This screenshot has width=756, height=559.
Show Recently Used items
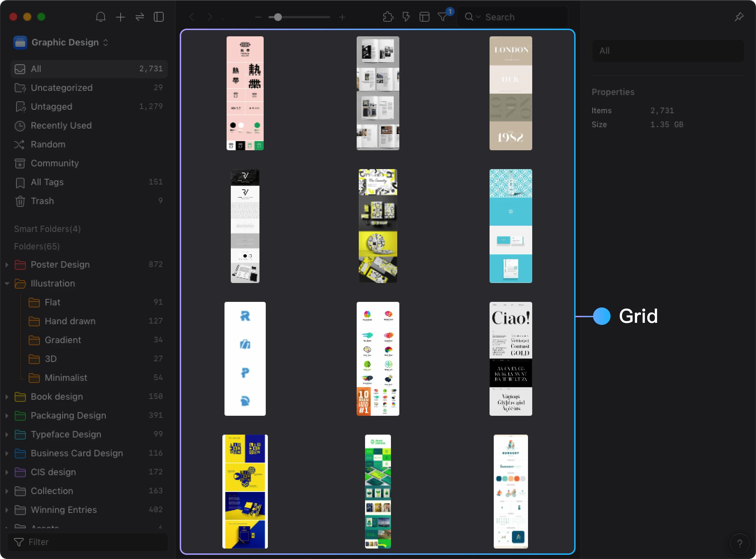tap(89, 125)
